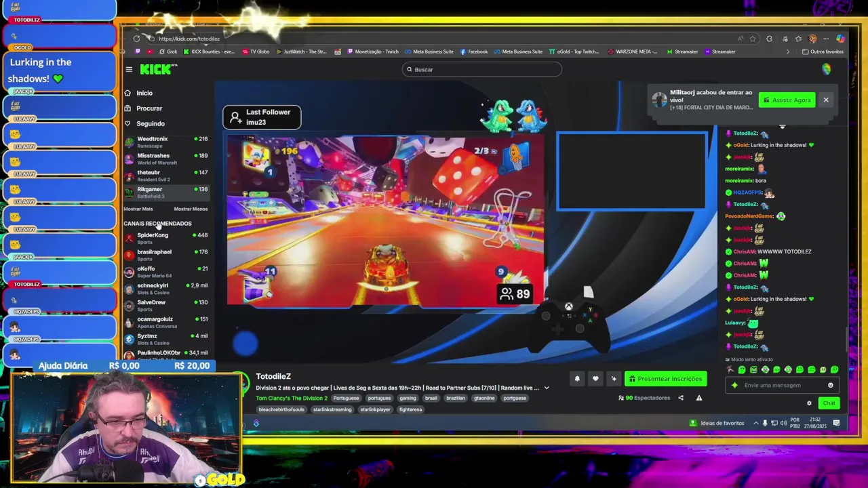The image size is (868, 488).
Task: Open Facebook bookmark
Action: [474, 52]
